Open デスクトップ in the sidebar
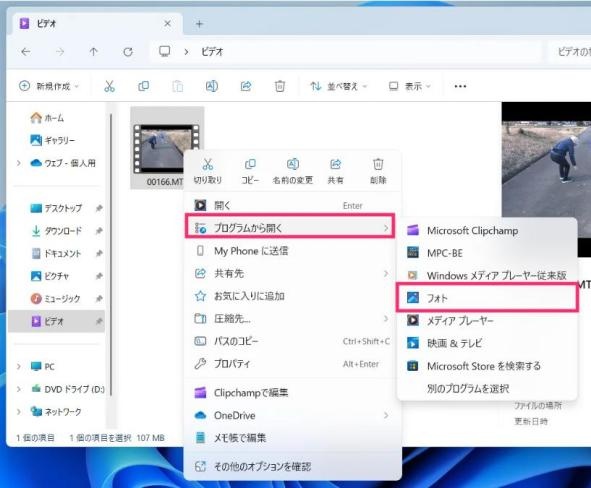The height and width of the screenshot is (488, 591). [x=57, y=208]
